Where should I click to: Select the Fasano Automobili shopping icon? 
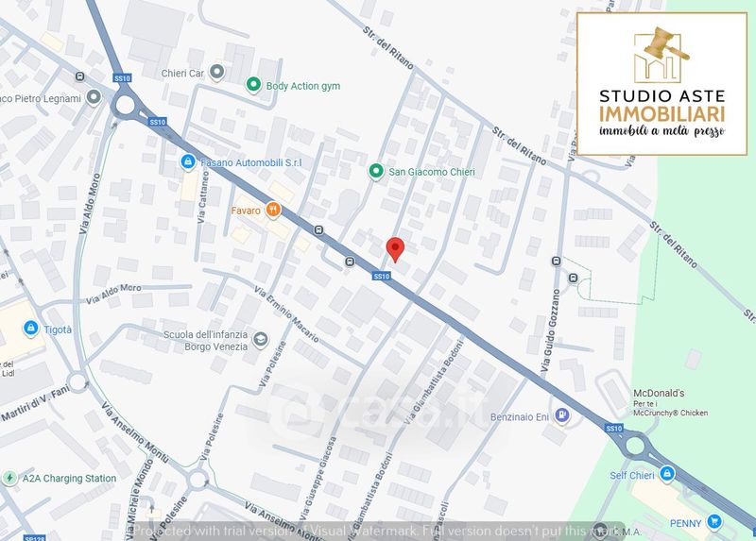tap(187, 161)
